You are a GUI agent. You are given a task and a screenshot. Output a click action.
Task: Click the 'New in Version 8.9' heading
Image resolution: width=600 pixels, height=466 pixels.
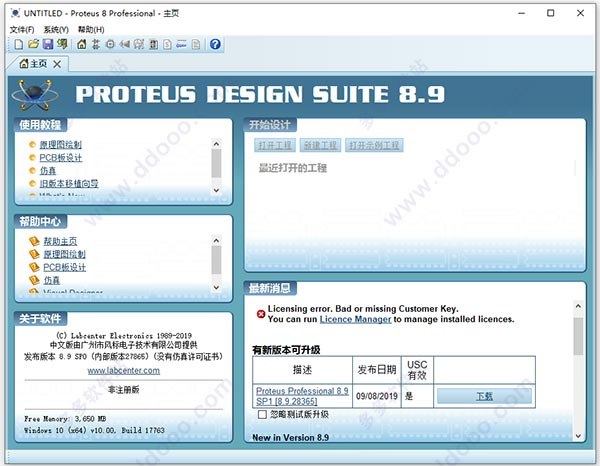[x=290, y=437]
